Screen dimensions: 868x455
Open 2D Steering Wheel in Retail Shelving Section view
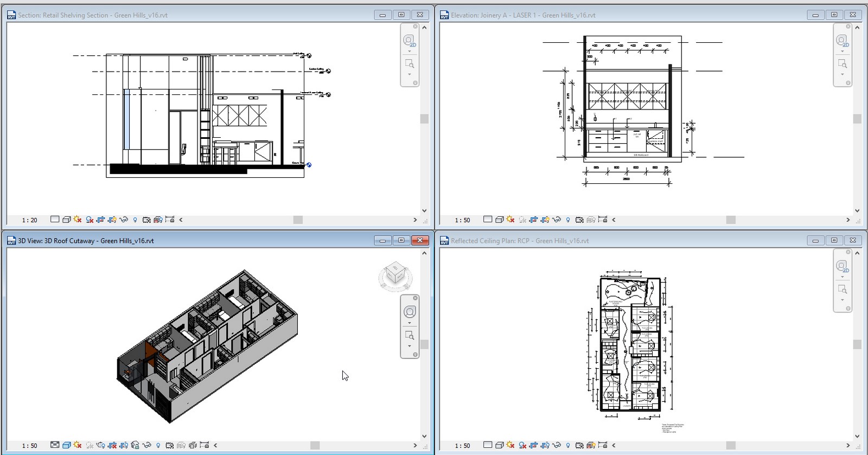coord(410,41)
